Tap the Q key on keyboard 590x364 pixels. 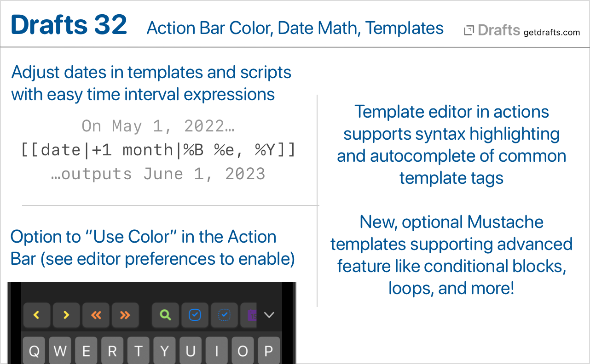point(34,351)
